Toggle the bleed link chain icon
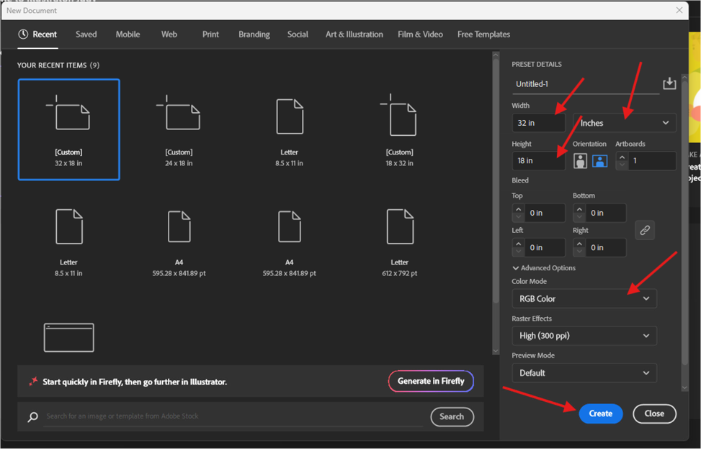This screenshot has width=702, height=450. 645,230
